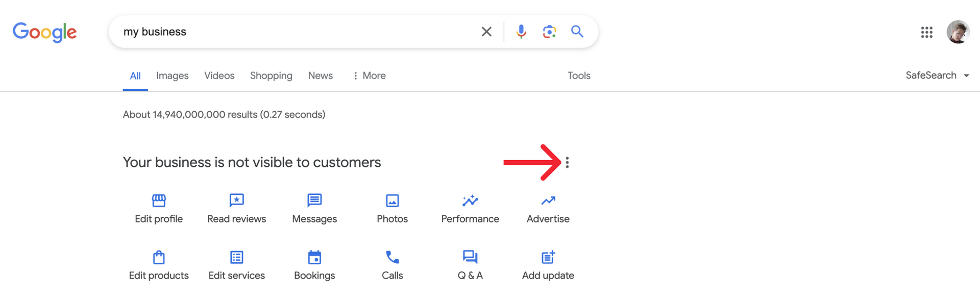
Task: Open Edit products shopping bag icon
Action: 159,257
